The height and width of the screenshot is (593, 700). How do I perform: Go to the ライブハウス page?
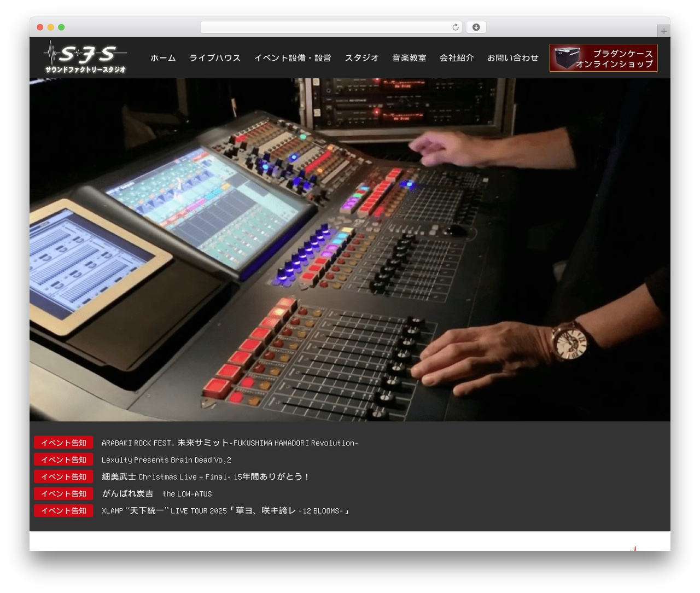pos(215,58)
